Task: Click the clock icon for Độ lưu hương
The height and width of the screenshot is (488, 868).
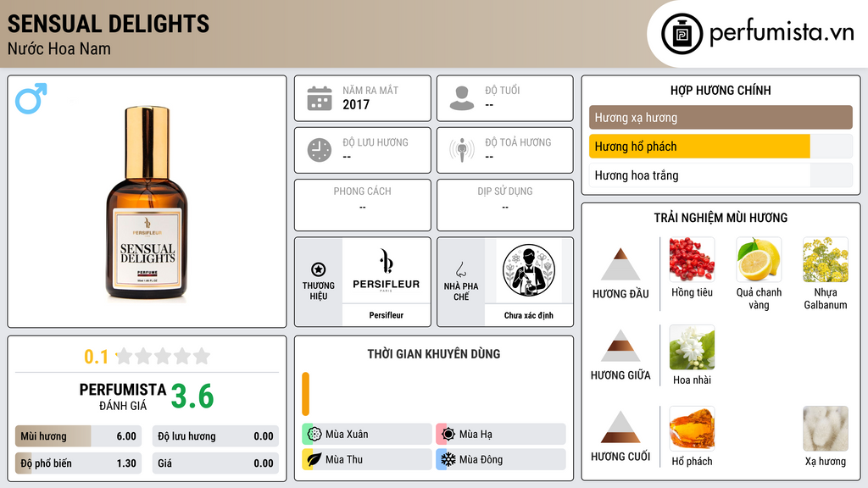Action: tap(320, 150)
